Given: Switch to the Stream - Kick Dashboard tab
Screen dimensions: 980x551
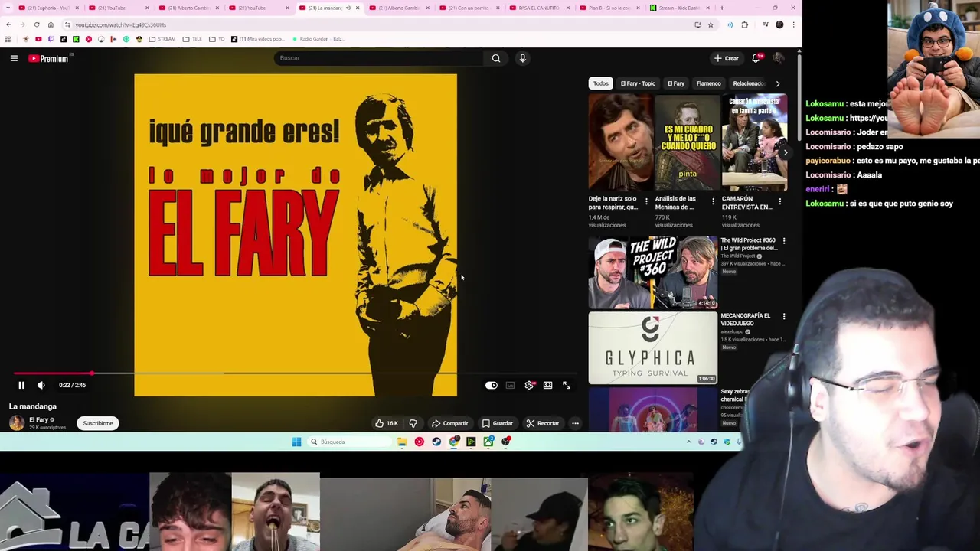Looking at the screenshot, I should point(679,8).
